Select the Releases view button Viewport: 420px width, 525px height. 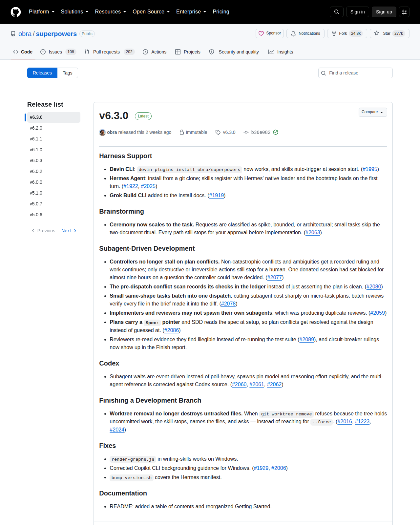(x=42, y=73)
